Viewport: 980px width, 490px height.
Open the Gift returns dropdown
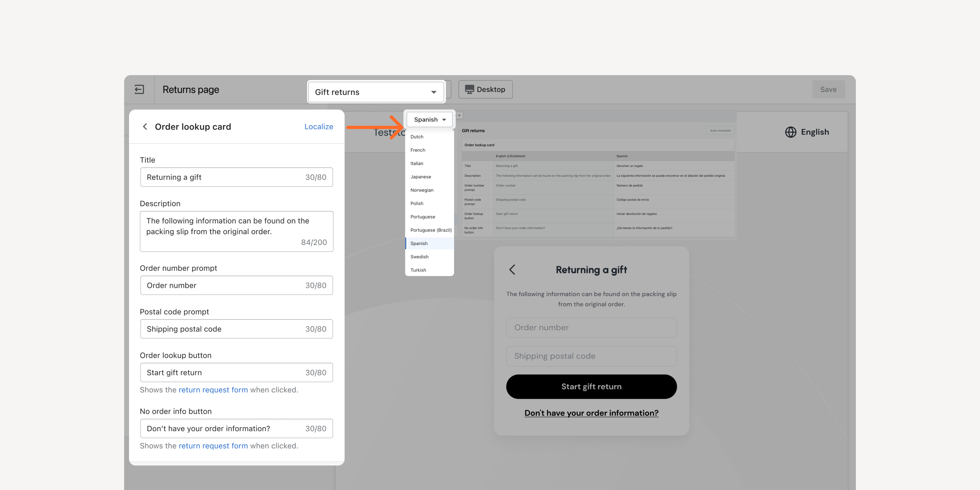click(376, 92)
